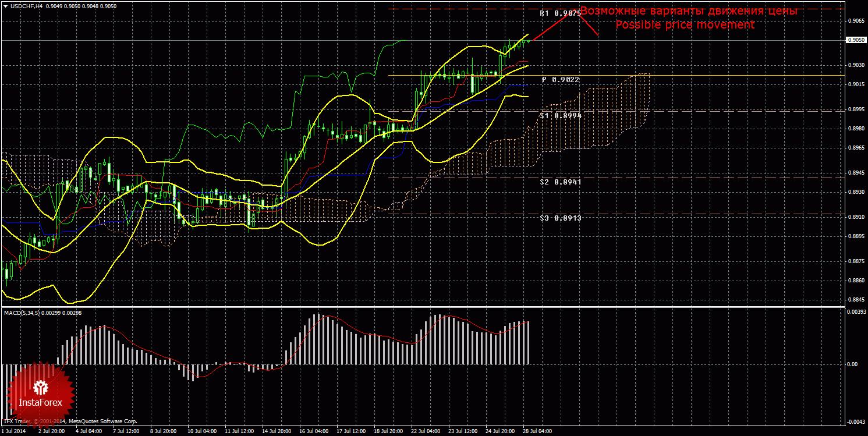The height and width of the screenshot is (436, 868).
Task: Click the English caption 'Possible price movement'
Action: [685, 25]
